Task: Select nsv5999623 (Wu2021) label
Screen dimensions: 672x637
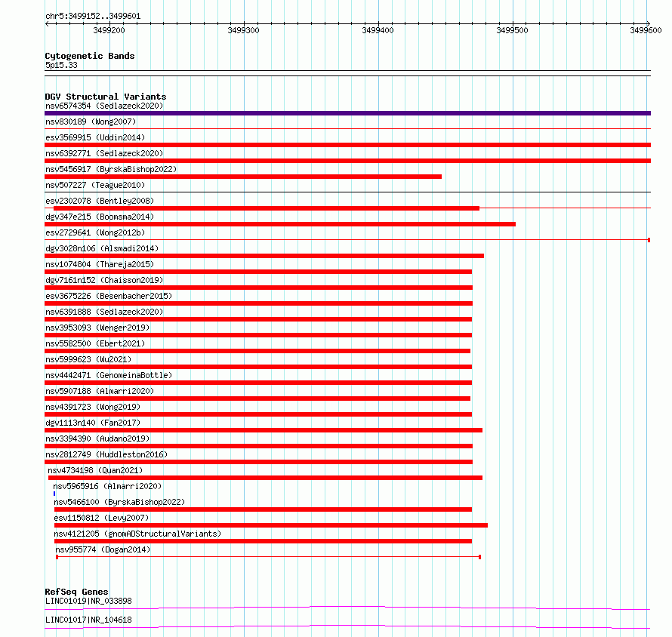Action: [x=88, y=359]
